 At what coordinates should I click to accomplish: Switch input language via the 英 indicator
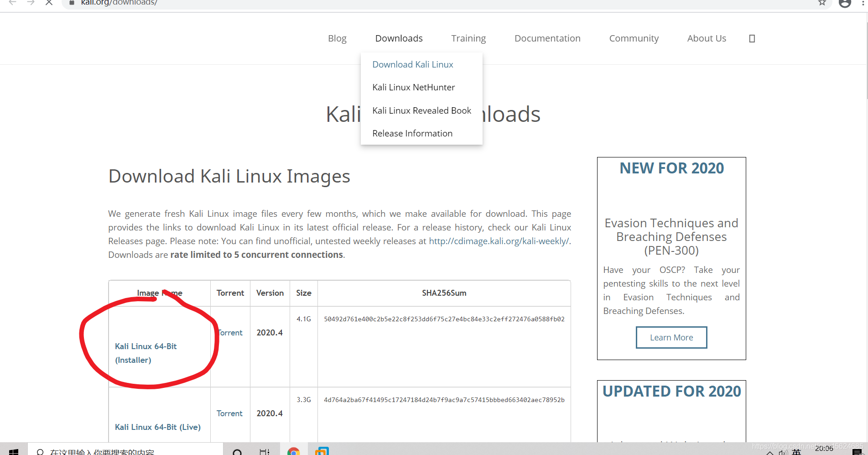[x=797, y=452]
